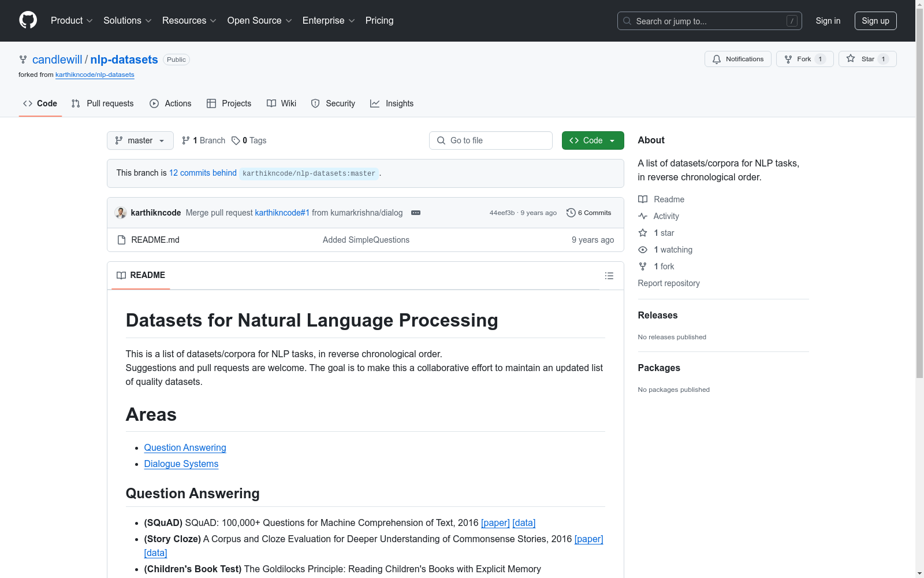This screenshot has width=924, height=578.
Task: Click the star icon next to 1 star
Action: tap(643, 233)
